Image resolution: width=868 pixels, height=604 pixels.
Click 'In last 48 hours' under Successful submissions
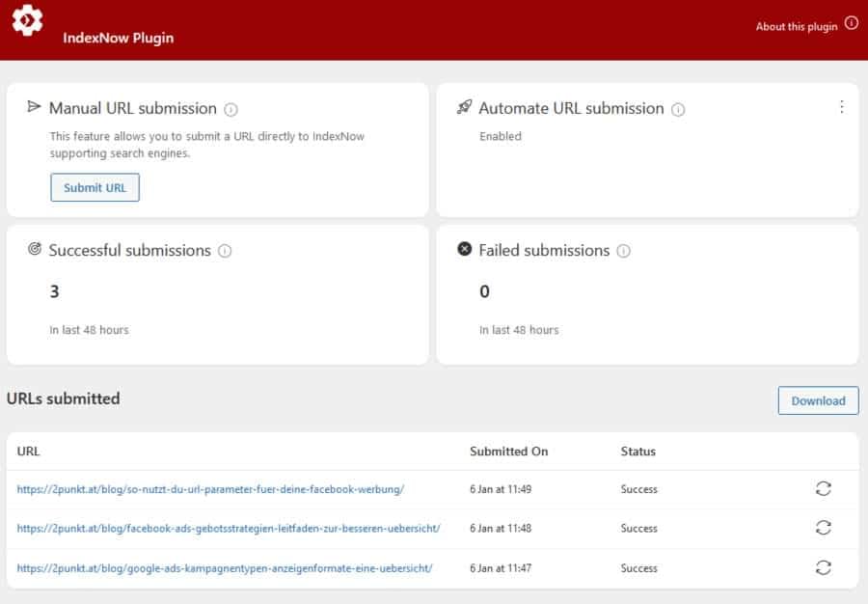89,330
